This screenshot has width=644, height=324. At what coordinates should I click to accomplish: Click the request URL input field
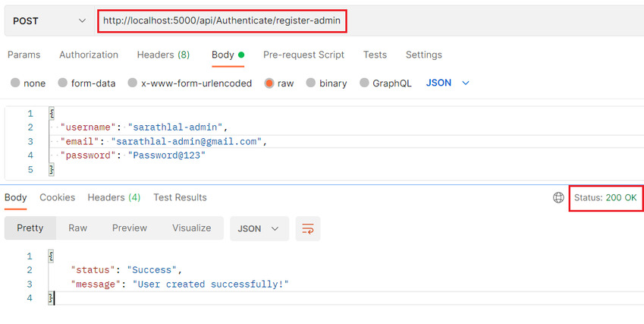[221, 21]
